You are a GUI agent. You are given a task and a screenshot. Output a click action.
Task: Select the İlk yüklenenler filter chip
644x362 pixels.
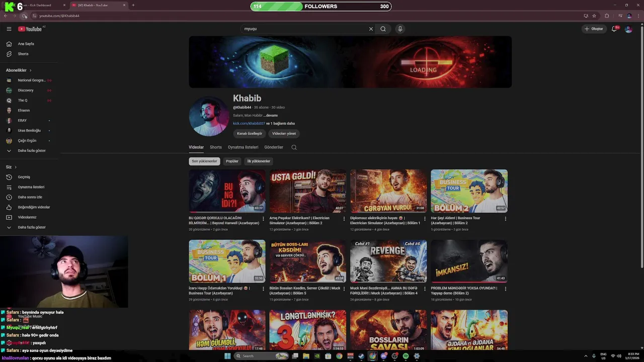(259, 161)
